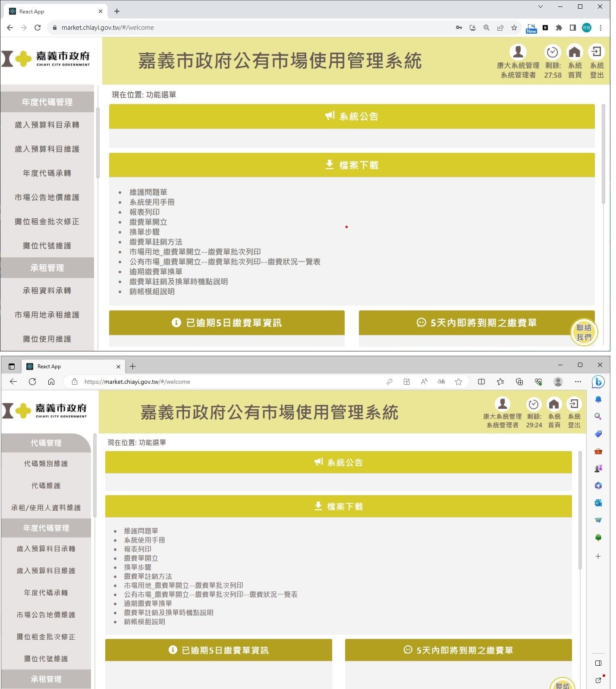
Task: Open Outlook from the Edge sidebar
Action: (598, 503)
